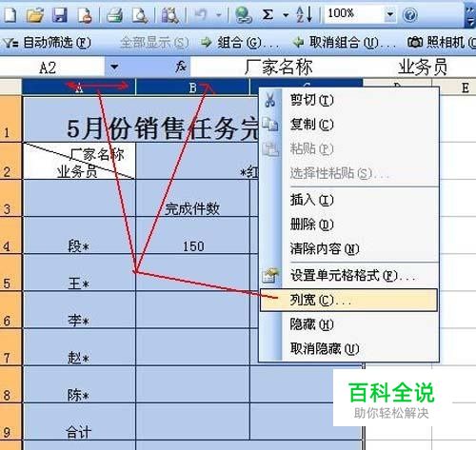
Task: Print using the printer icon
Action: [x=114, y=14]
